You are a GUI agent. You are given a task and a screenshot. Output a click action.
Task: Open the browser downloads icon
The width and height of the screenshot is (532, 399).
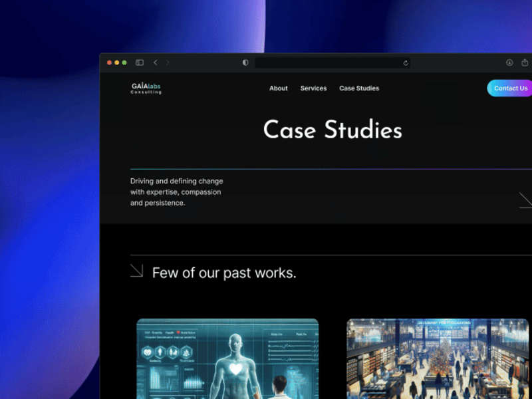pyautogui.click(x=509, y=63)
